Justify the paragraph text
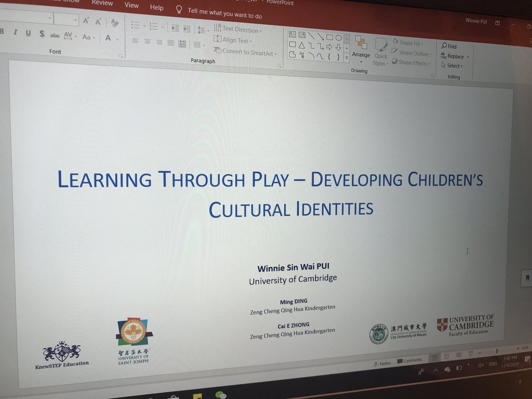Viewport: 532px width, 399px height. click(170, 43)
